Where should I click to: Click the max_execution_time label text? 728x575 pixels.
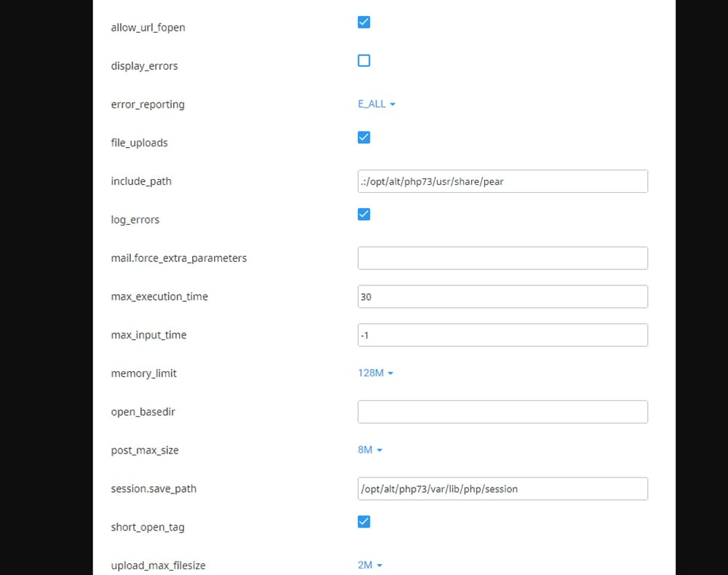tap(159, 296)
